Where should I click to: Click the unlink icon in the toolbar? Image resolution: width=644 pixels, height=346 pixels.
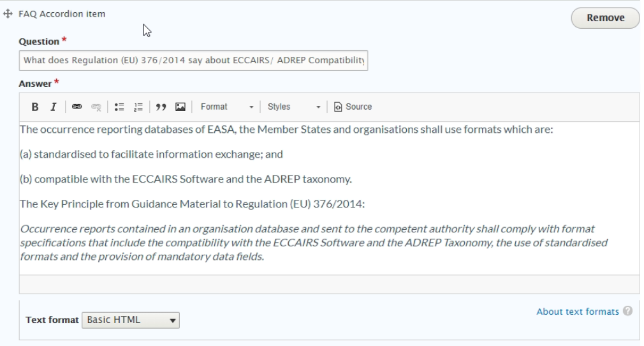96,107
